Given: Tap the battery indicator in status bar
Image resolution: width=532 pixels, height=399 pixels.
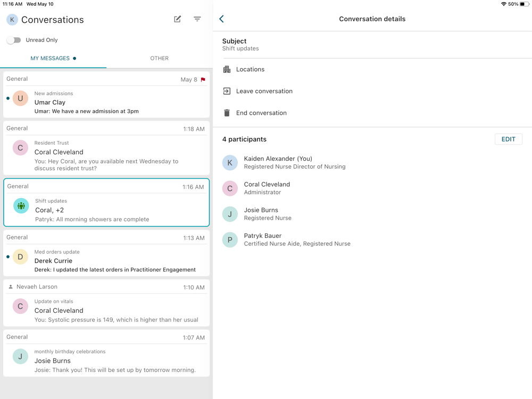Looking at the screenshot, I should tap(525, 4).
